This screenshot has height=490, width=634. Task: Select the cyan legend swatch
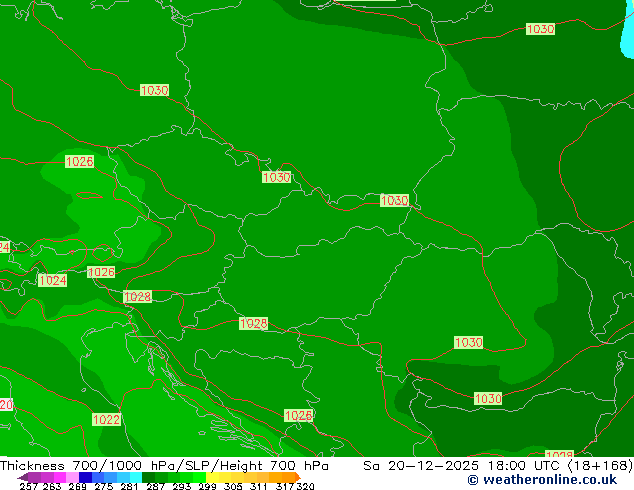click(x=136, y=477)
